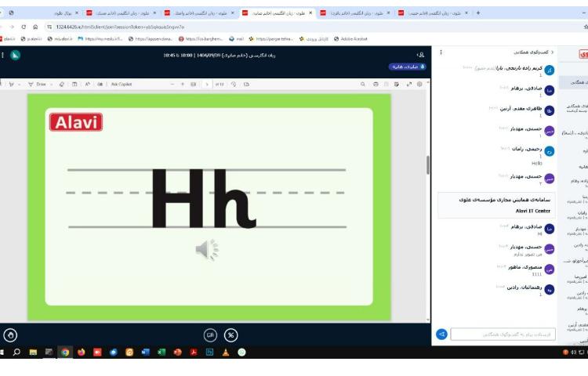Click the speaker audio icon on slide
588x376 pixels.
(x=206, y=250)
